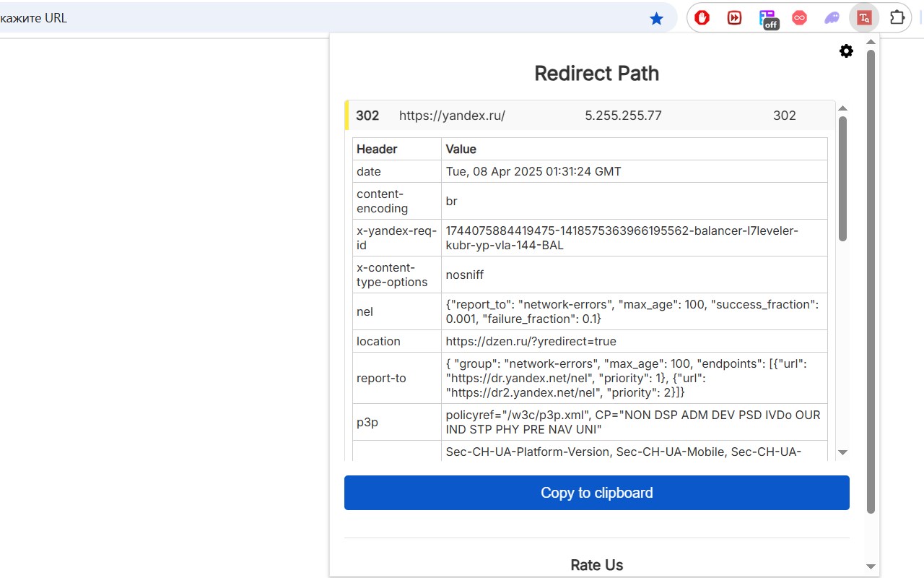
Task: Collapse the 302 yandex.ru redirect entry
Action: coord(452,116)
